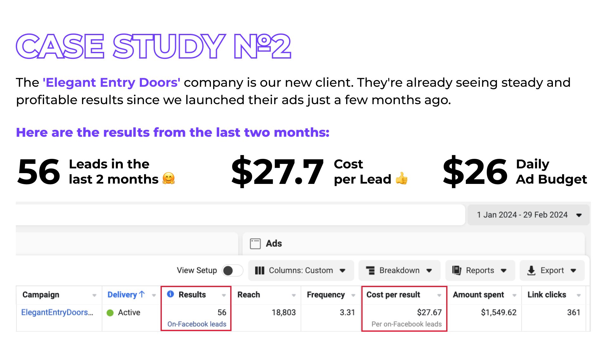Click the Ads tab panel icon

(255, 243)
